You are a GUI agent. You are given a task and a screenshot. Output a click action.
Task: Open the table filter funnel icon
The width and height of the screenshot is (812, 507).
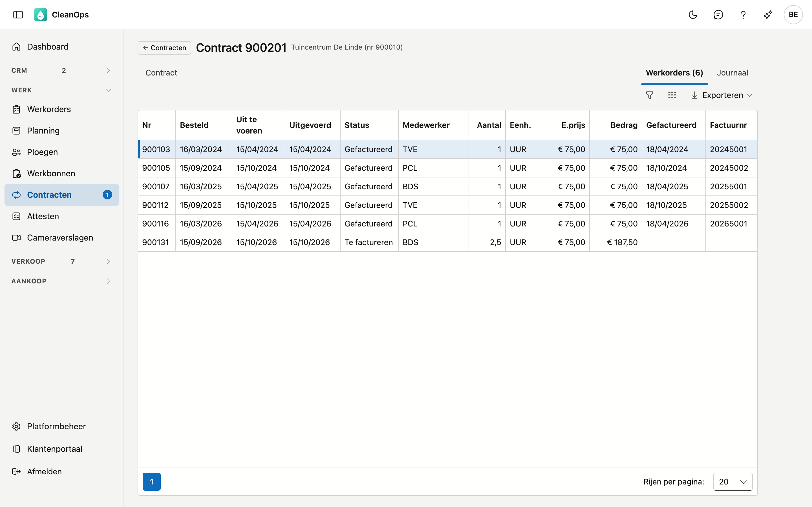(650, 95)
